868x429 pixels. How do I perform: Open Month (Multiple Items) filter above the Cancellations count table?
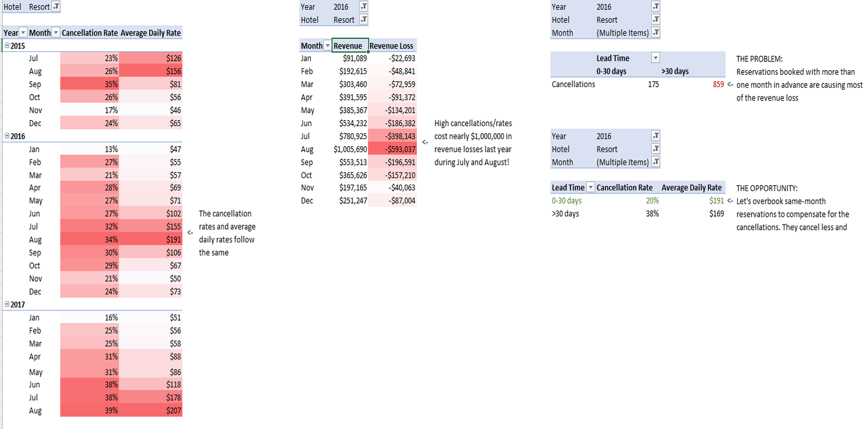pyautogui.click(x=655, y=33)
